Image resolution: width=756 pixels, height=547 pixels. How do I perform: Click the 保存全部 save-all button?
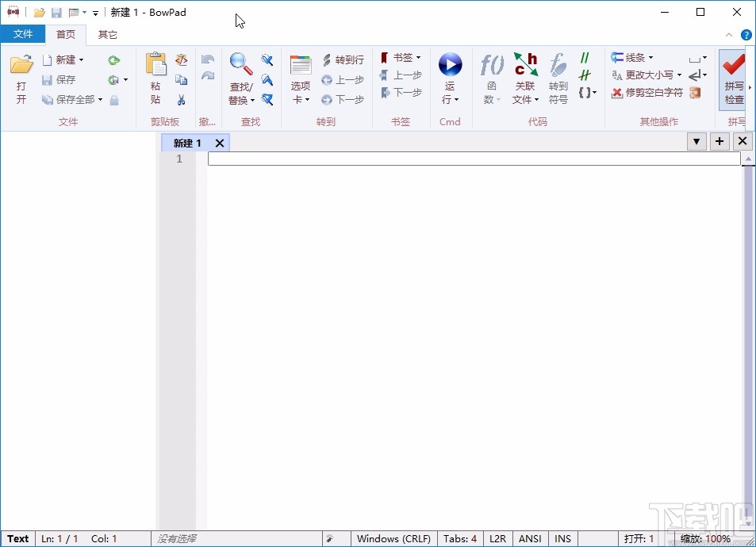coord(67,99)
